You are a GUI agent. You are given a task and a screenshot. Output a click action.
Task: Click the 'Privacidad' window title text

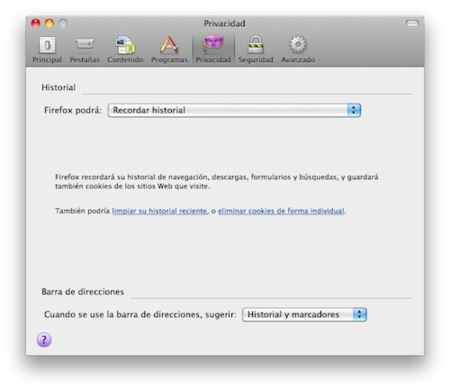224,24
